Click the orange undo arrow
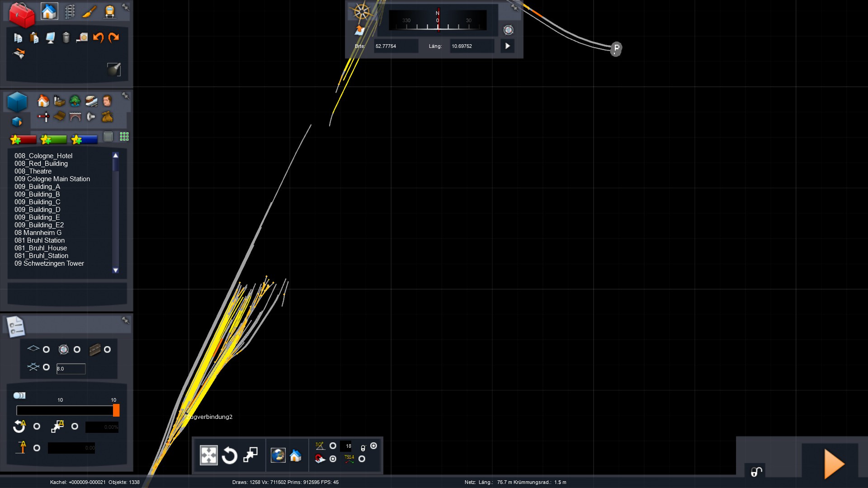 (x=98, y=38)
